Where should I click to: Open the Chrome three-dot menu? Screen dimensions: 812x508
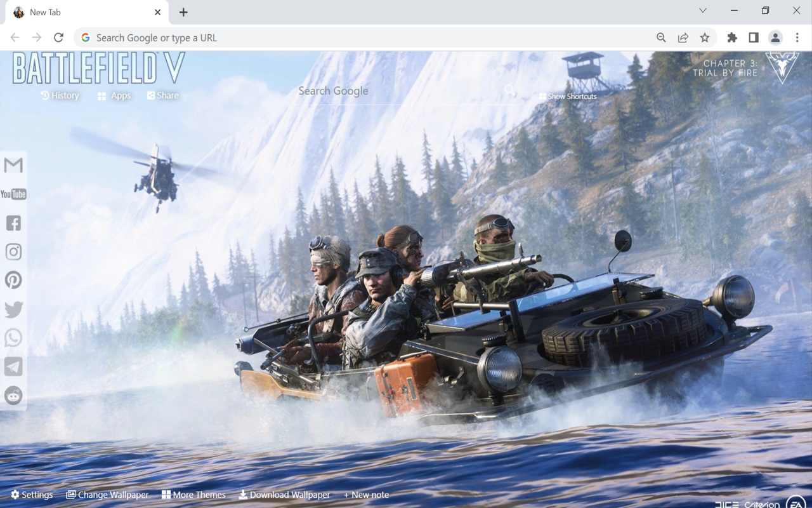coord(797,37)
